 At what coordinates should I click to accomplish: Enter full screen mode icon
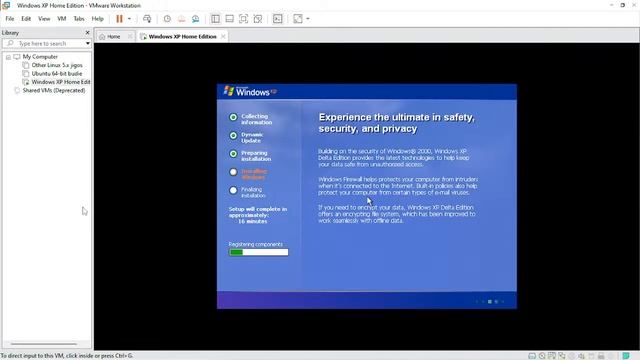pyautogui.click(x=243, y=19)
